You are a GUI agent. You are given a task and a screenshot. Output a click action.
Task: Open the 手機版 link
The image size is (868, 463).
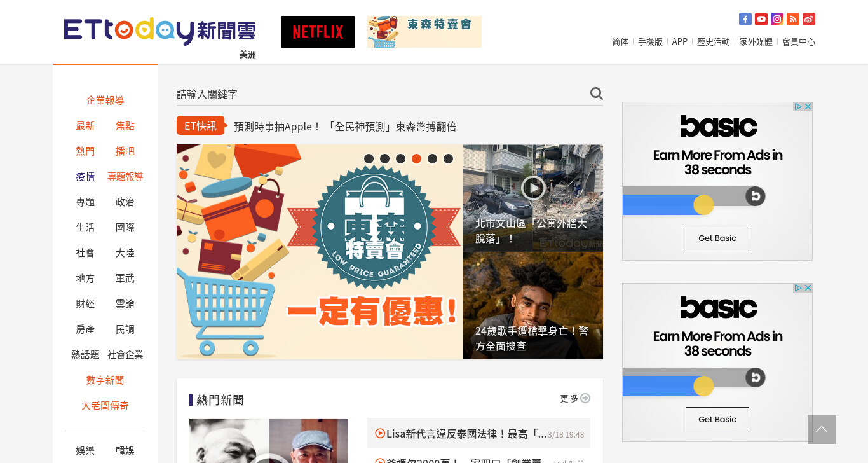(x=650, y=41)
